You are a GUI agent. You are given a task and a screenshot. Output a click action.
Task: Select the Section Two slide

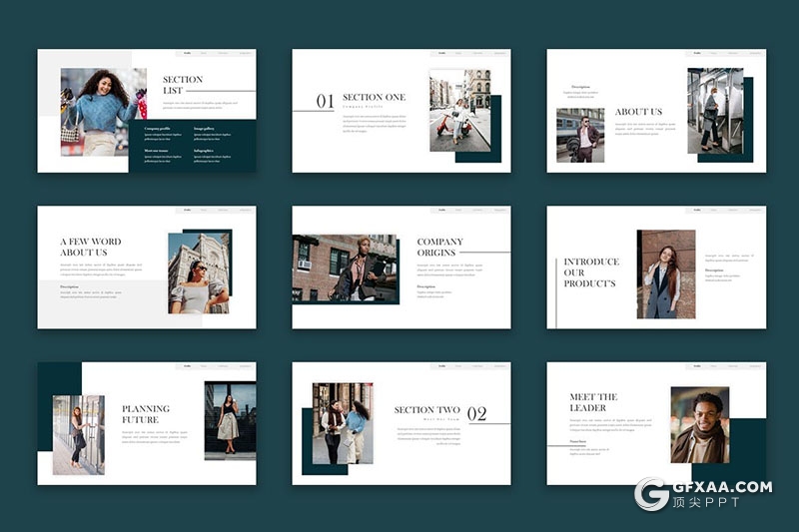coord(400,423)
